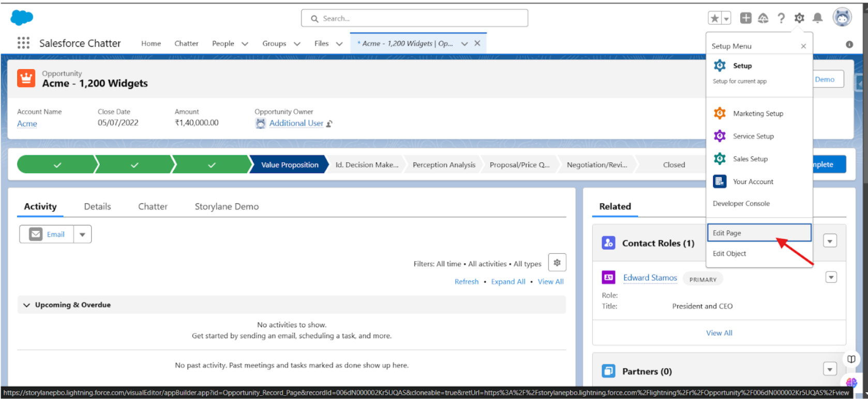Select the Perception Analysis stage in path
The height and width of the screenshot is (399, 868).
(x=443, y=165)
